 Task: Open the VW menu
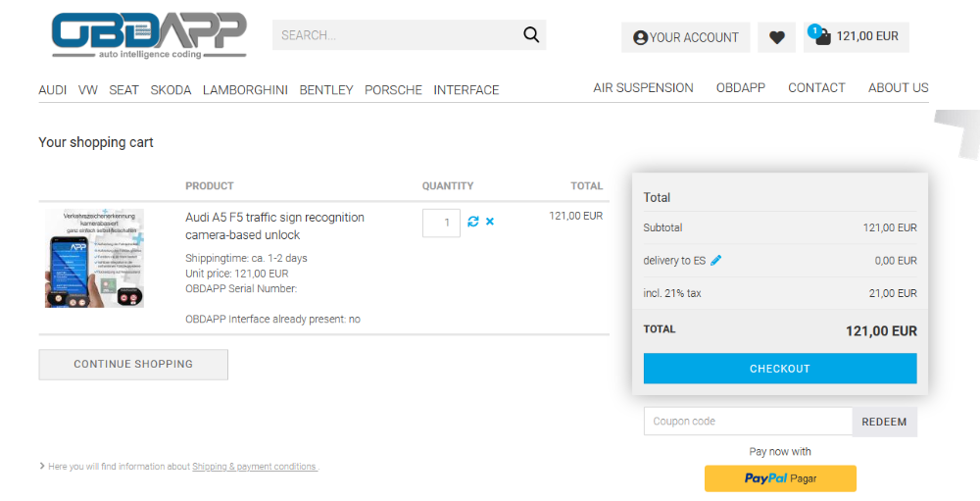coord(88,90)
